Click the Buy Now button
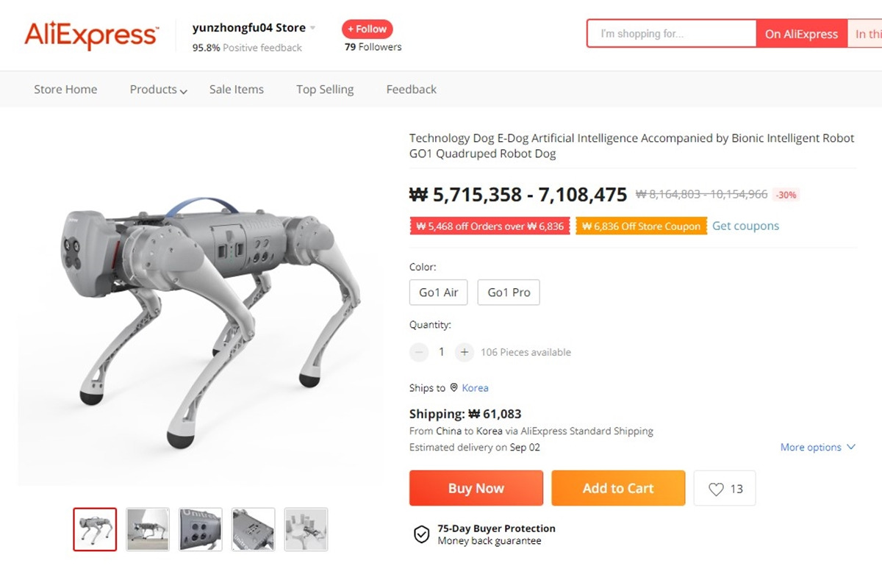The image size is (882, 588). pos(476,488)
